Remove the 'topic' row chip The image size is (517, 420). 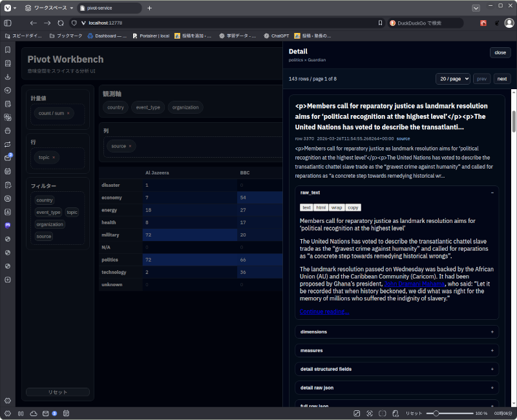(x=54, y=157)
